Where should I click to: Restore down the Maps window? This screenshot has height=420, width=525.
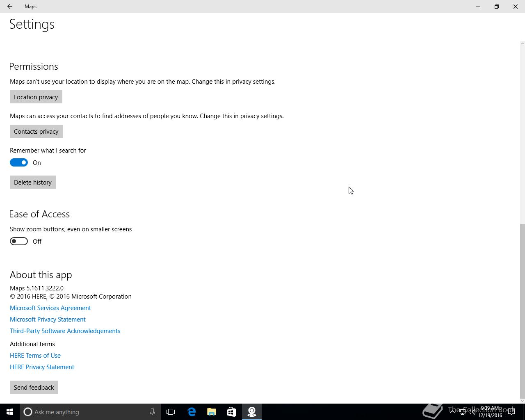coord(497,7)
